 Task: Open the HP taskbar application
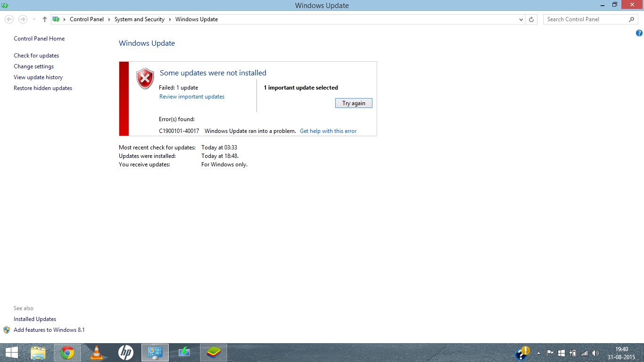click(126, 353)
